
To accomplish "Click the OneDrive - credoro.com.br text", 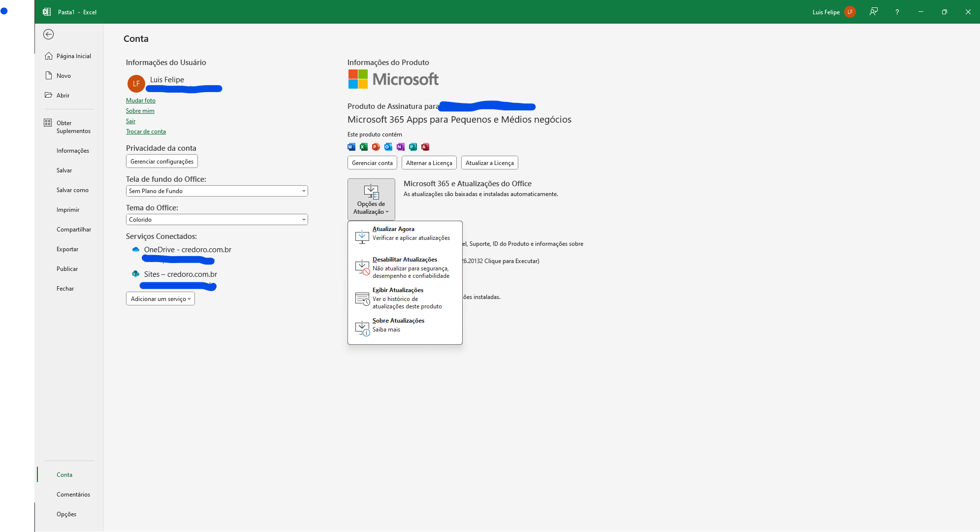I will [x=188, y=250].
